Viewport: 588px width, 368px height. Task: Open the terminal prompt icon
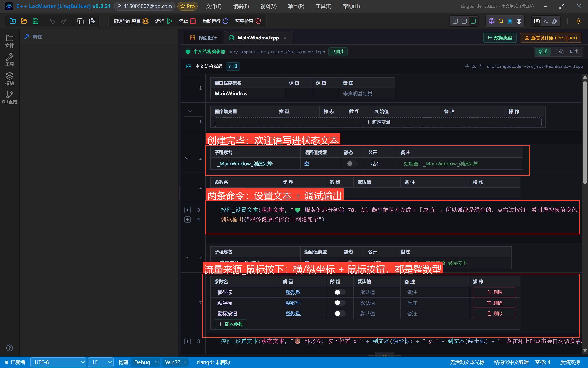point(546,21)
